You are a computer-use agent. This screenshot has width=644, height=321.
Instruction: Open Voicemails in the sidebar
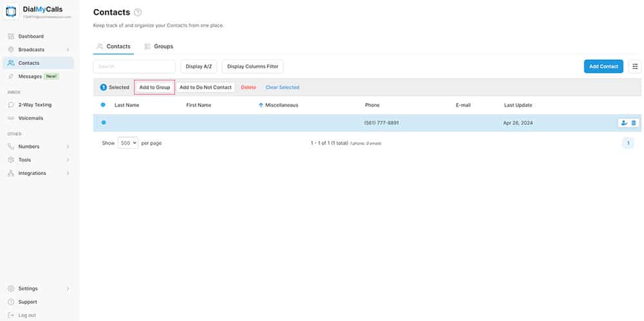coord(30,118)
